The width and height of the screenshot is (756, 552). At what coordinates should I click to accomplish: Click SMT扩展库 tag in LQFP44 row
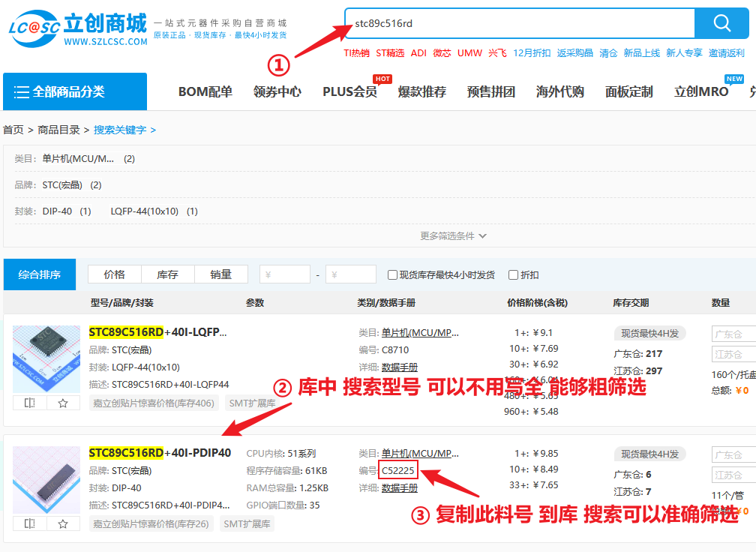[x=252, y=403]
